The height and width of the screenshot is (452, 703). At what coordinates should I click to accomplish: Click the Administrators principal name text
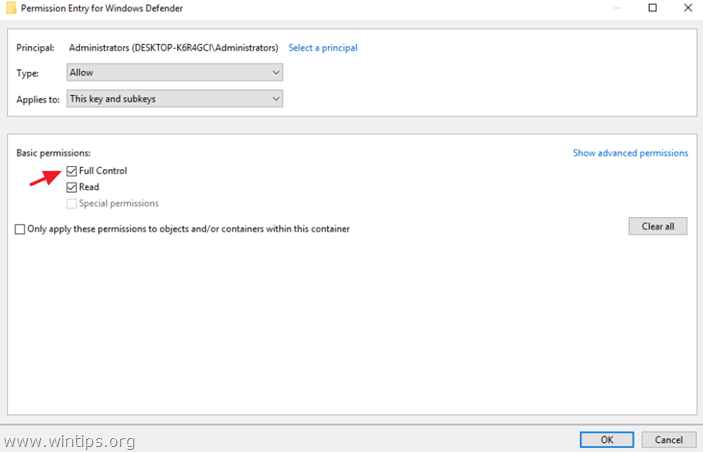click(174, 48)
